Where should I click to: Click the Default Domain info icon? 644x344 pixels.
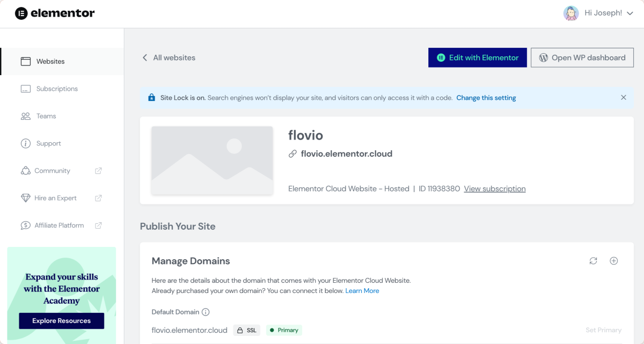click(x=206, y=312)
